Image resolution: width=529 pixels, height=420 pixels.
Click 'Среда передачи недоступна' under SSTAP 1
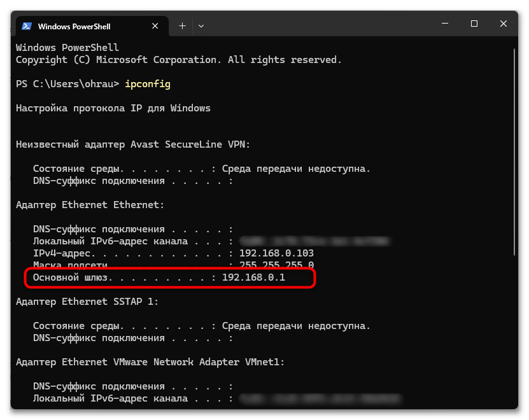(296, 326)
